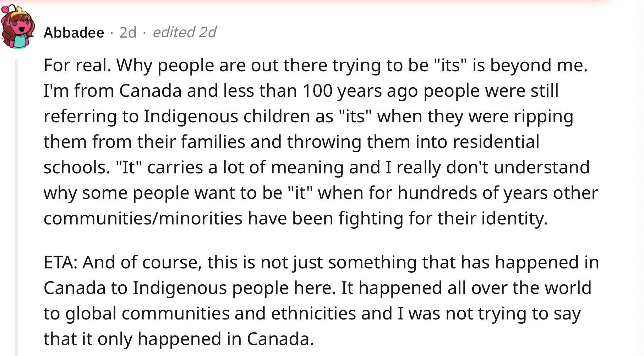Click the word ethnicities

click(x=313, y=313)
